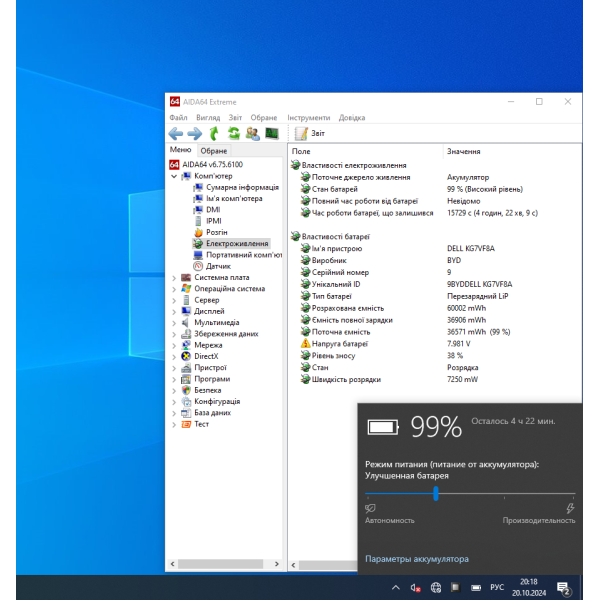
Task: Expand the Збереження даних node
Action: [x=174, y=334]
